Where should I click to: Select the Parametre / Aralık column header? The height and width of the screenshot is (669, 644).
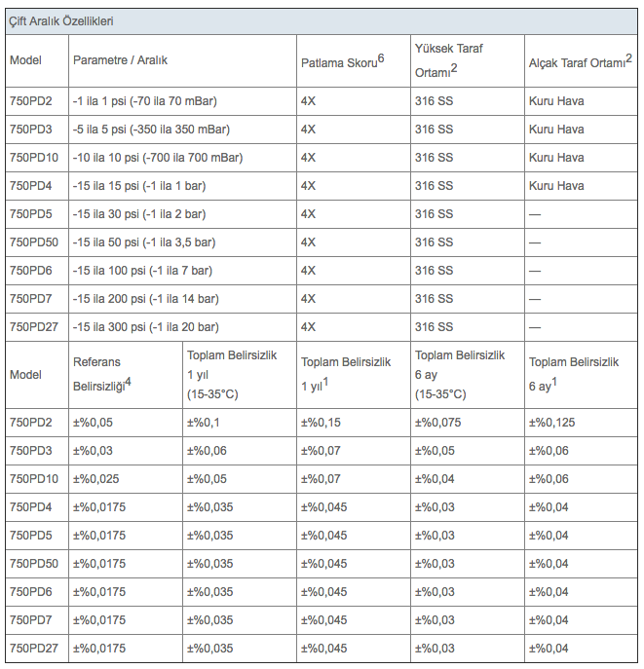click(x=120, y=60)
